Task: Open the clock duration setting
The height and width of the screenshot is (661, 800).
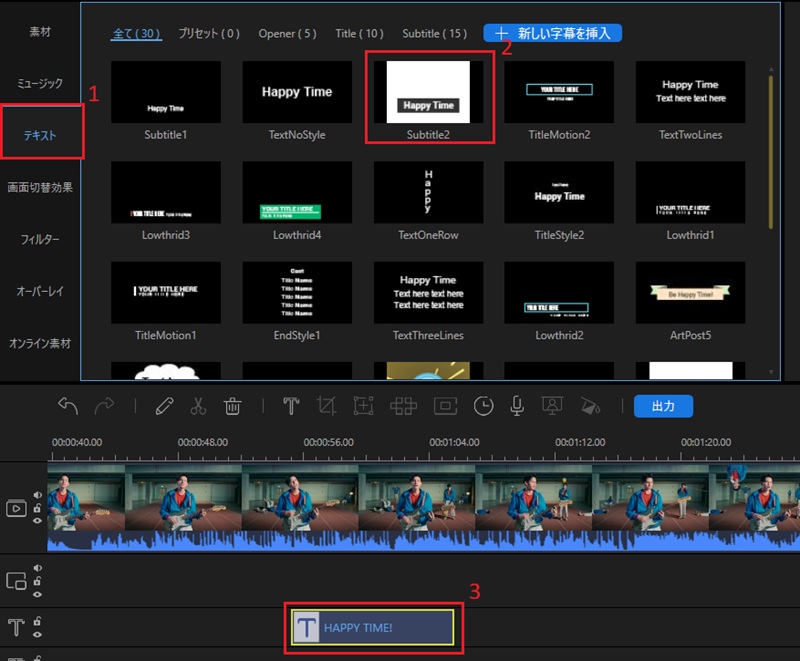Action: [x=483, y=406]
